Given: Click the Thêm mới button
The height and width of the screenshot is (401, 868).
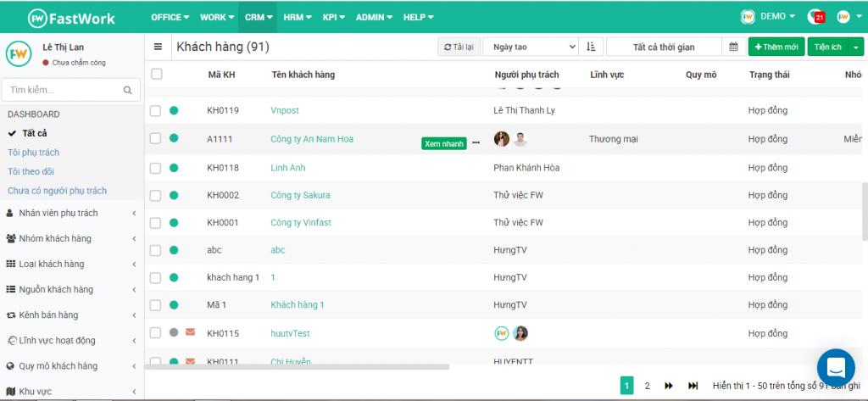Looking at the screenshot, I should (x=775, y=47).
